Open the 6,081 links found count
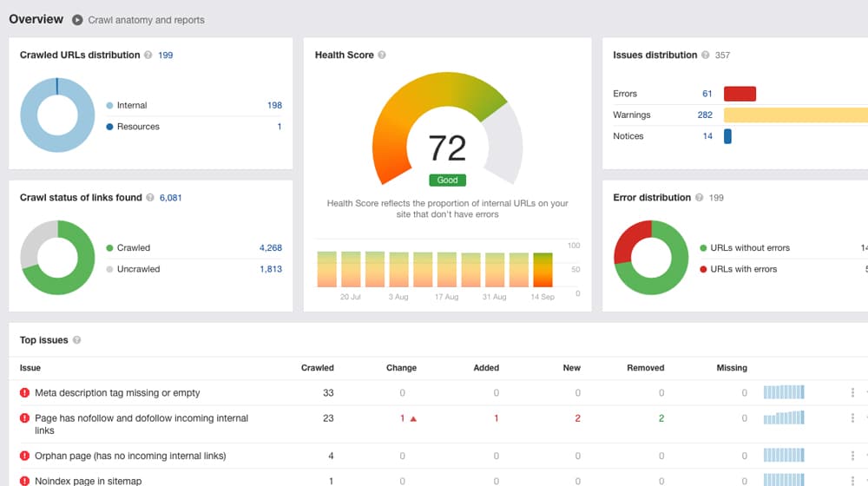 point(170,198)
